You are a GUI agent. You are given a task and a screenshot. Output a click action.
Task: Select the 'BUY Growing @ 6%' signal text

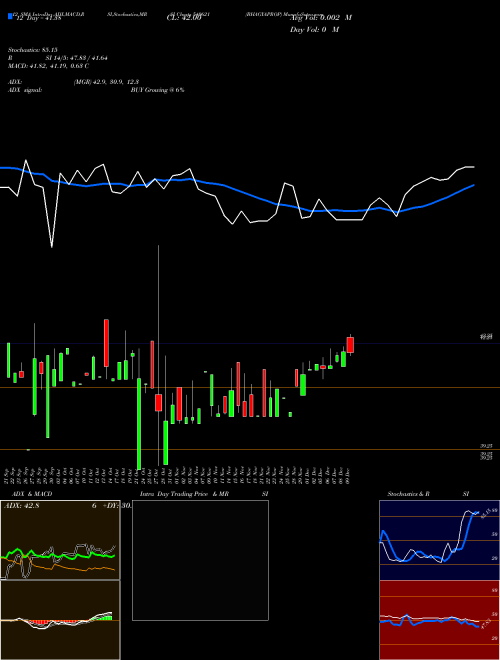[157, 90]
